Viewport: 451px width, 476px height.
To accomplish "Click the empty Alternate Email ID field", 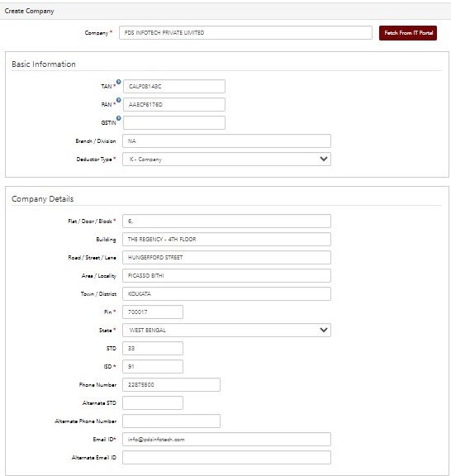I will [226, 458].
